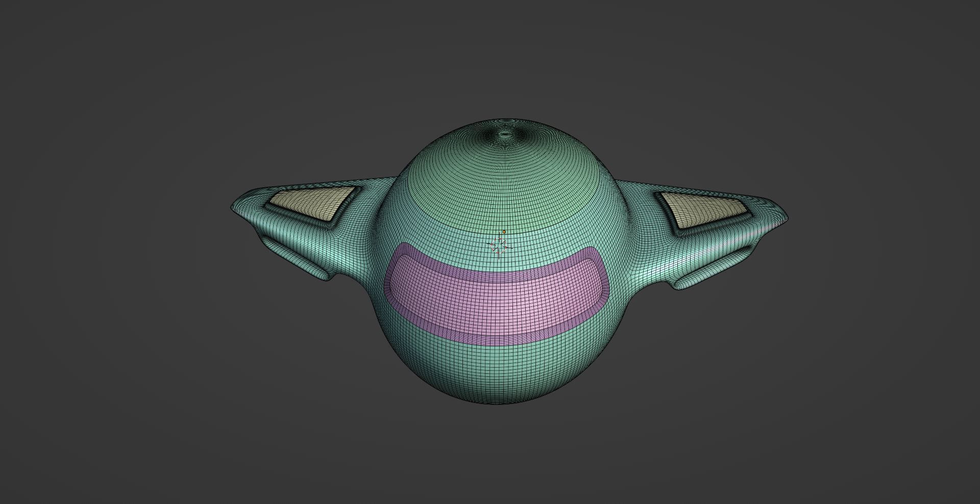This screenshot has width=980, height=504.
Task: Click the 3D cursor crosshair
Action: [500, 247]
